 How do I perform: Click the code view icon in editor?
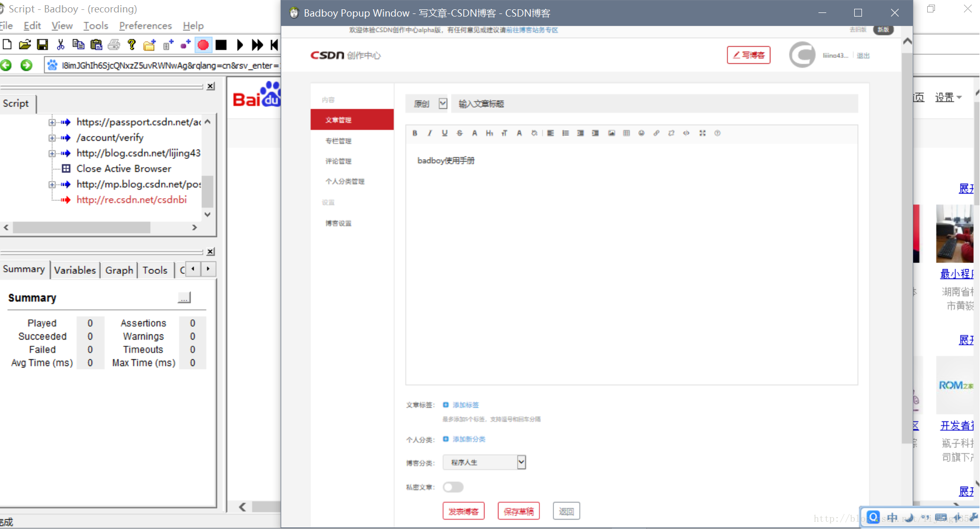coord(686,133)
